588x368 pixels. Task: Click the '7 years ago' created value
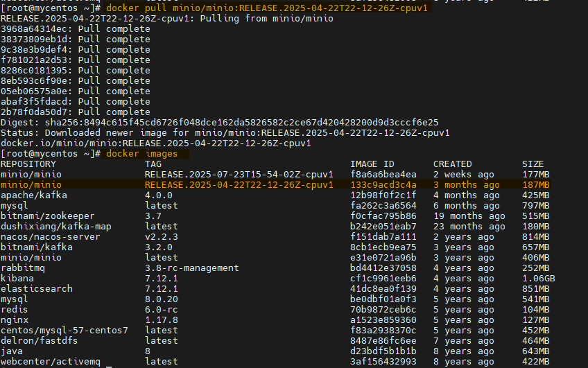tap(463, 341)
